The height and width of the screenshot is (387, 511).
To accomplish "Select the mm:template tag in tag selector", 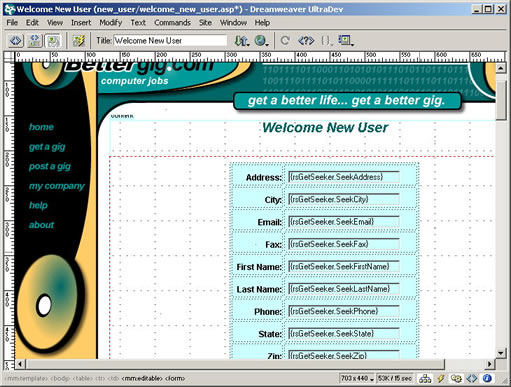I will [26, 379].
